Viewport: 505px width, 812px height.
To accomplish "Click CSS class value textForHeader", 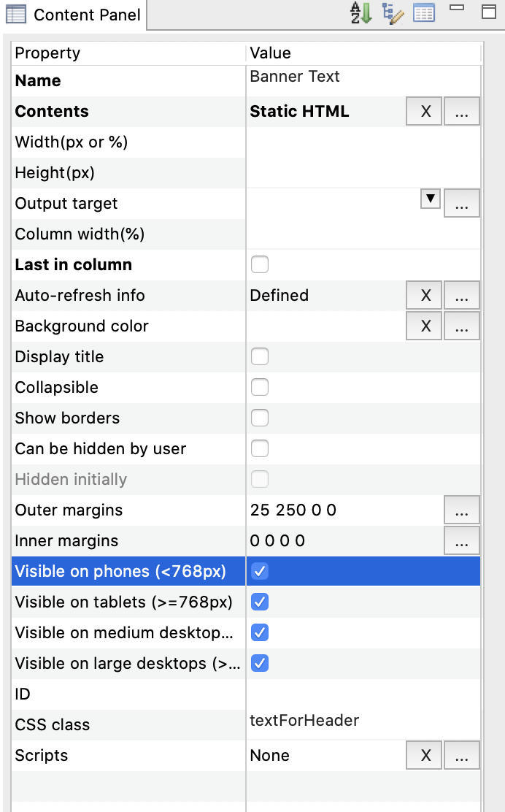I will point(304,720).
